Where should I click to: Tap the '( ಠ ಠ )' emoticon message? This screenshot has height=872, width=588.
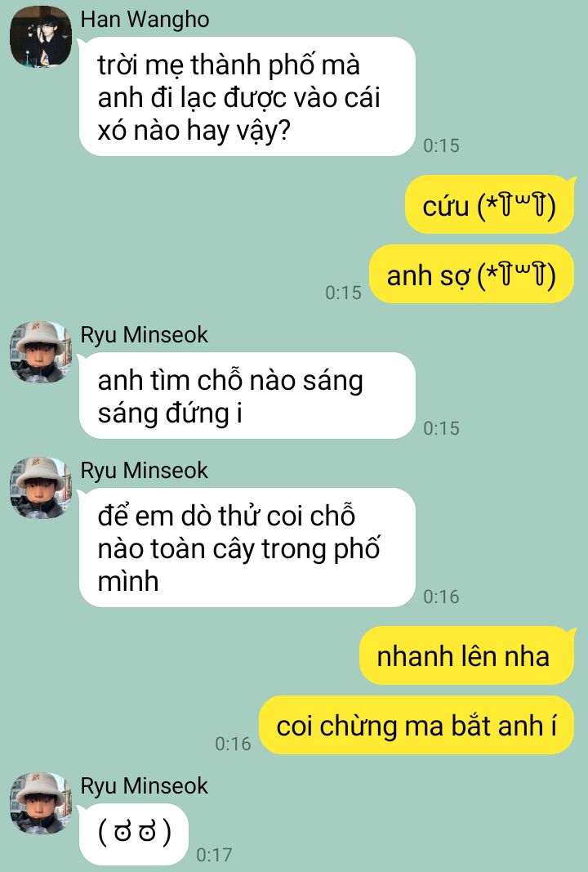[134, 833]
